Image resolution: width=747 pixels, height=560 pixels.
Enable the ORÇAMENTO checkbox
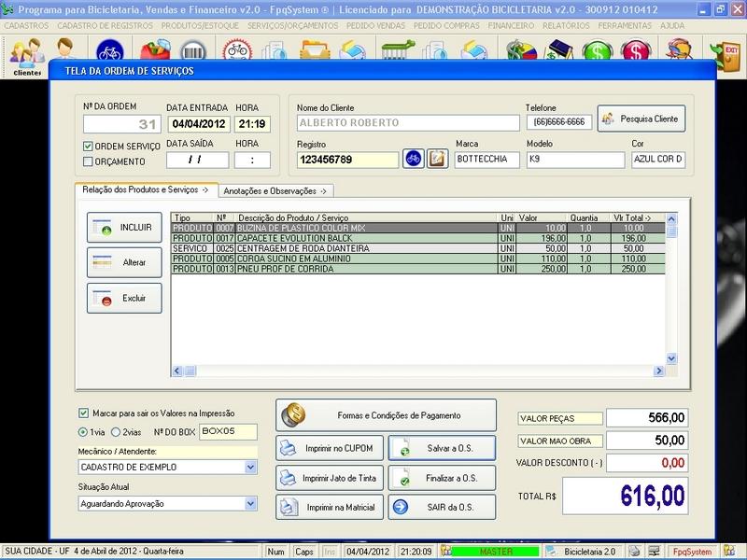[x=89, y=161]
